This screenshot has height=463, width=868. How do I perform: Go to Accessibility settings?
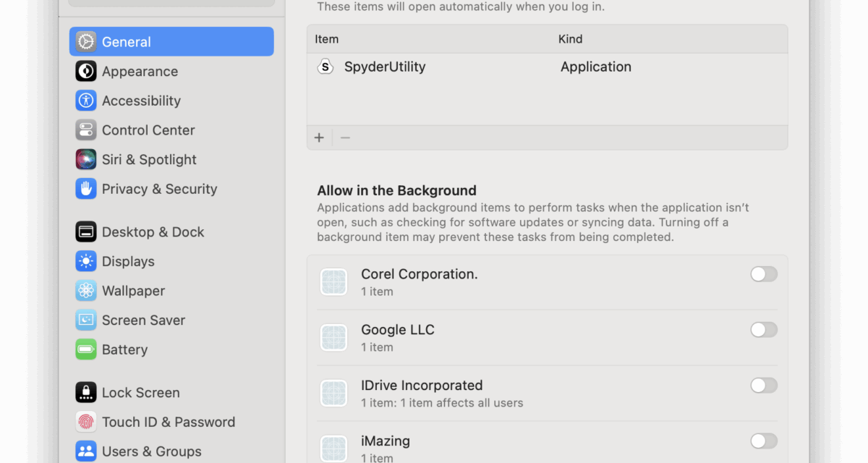(x=171, y=101)
